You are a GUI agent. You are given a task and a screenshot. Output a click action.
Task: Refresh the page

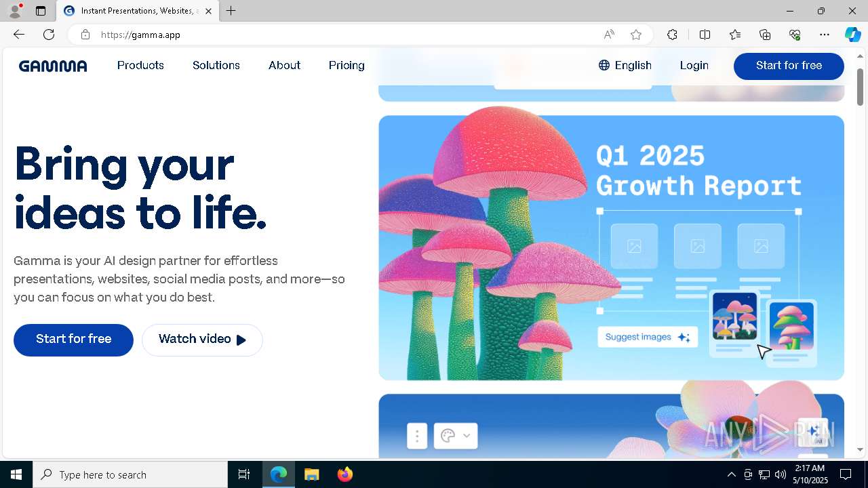[x=49, y=35]
